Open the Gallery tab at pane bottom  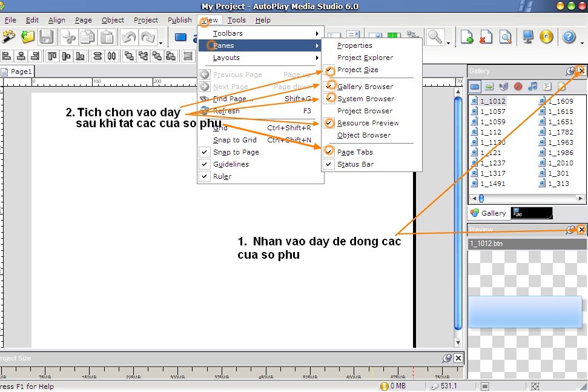488,213
